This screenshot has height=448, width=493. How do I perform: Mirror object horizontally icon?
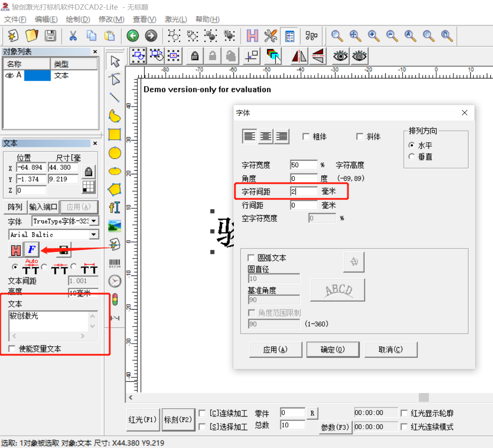299,56
